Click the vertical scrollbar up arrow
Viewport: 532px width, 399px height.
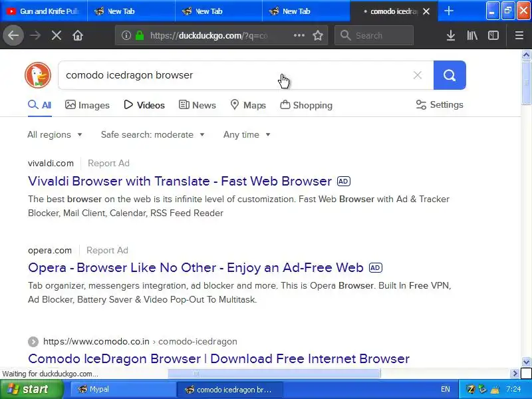tap(526, 55)
